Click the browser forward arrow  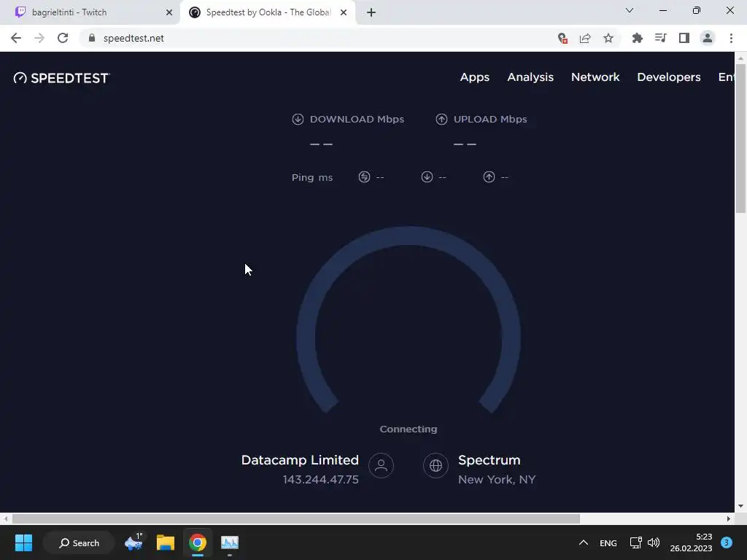point(39,38)
